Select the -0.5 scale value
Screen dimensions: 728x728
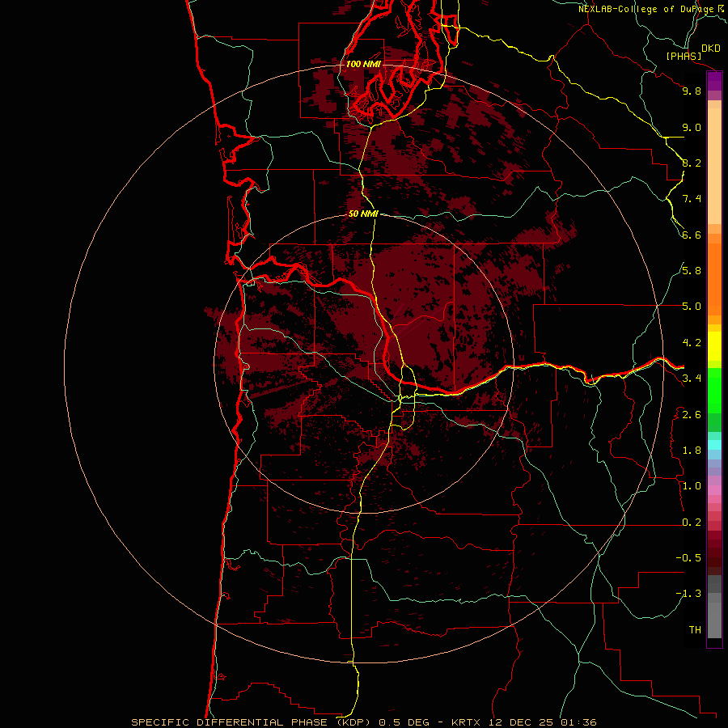coord(688,558)
